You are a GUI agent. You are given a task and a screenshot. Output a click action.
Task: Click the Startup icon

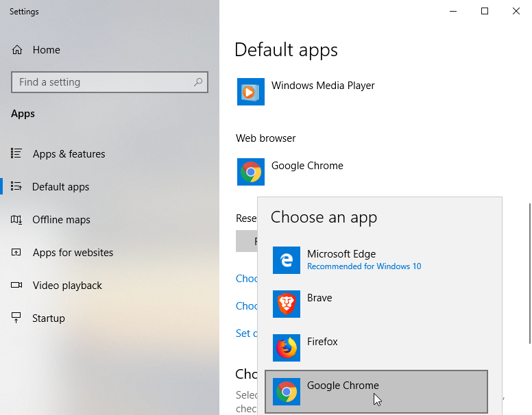[x=16, y=318]
